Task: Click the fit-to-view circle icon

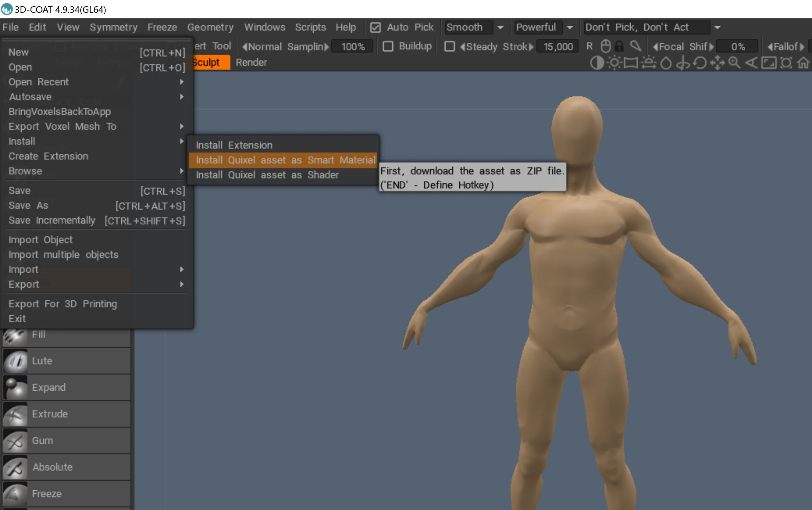Action: pyautogui.click(x=786, y=63)
